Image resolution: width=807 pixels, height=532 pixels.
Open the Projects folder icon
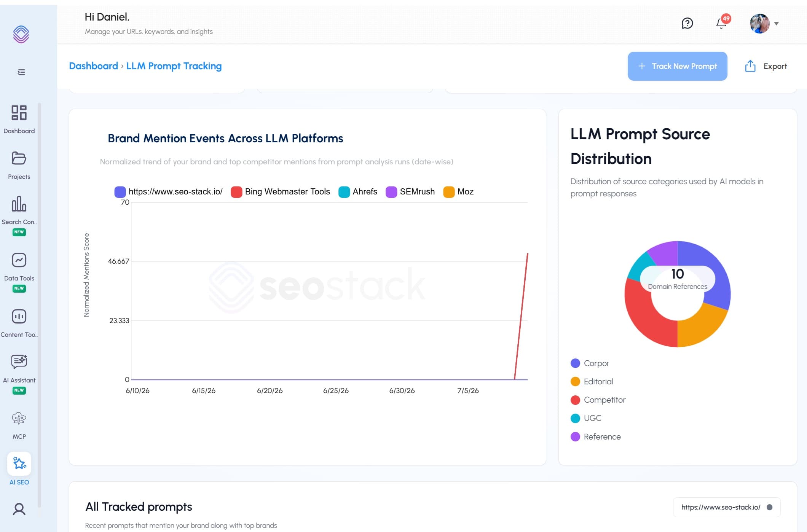(x=19, y=158)
